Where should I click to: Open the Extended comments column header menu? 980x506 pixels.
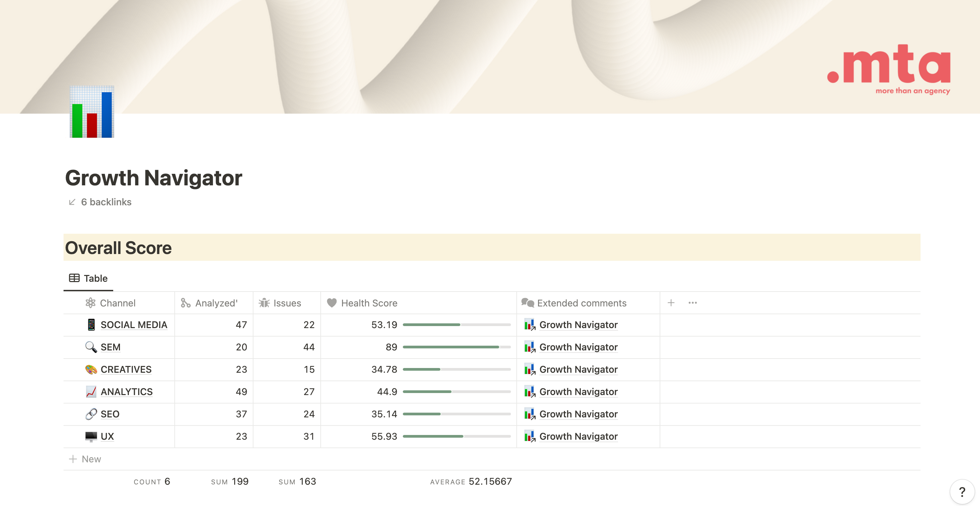(x=581, y=303)
